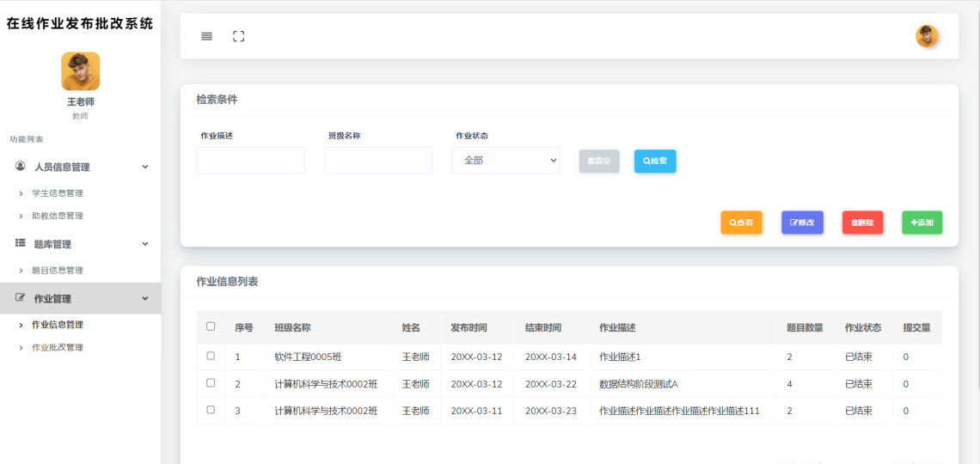Click the red 删除 button
Viewport: 980px width, 464px height.
pos(862,223)
